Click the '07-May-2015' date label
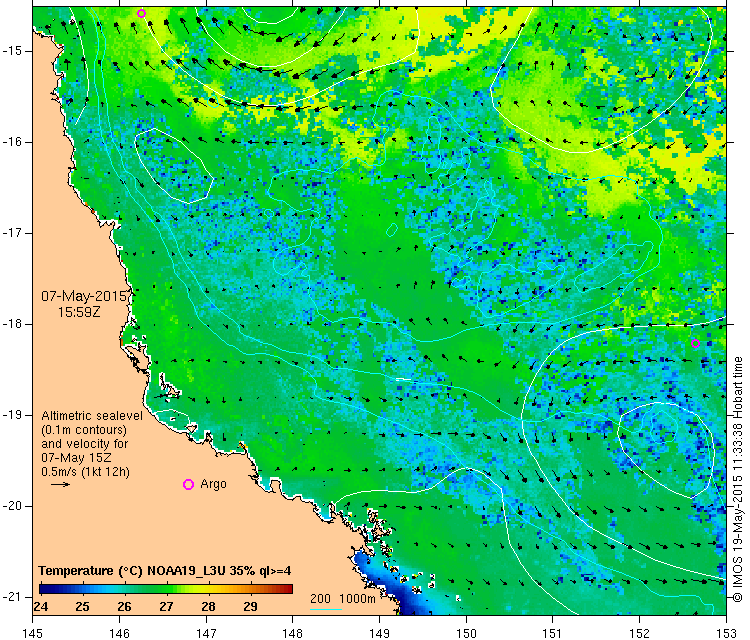750x640 pixels. tap(83, 296)
